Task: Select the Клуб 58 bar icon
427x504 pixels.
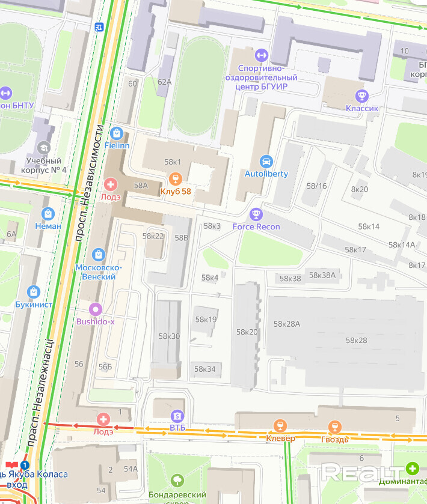Action: click(176, 179)
